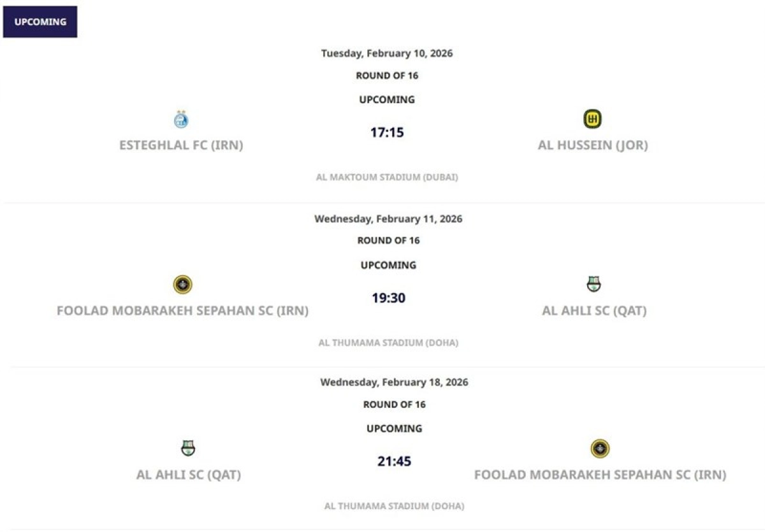This screenshot has height=532, width=765.
Task: Click the Esteghlal FC club logo
Action: [181, 119]
